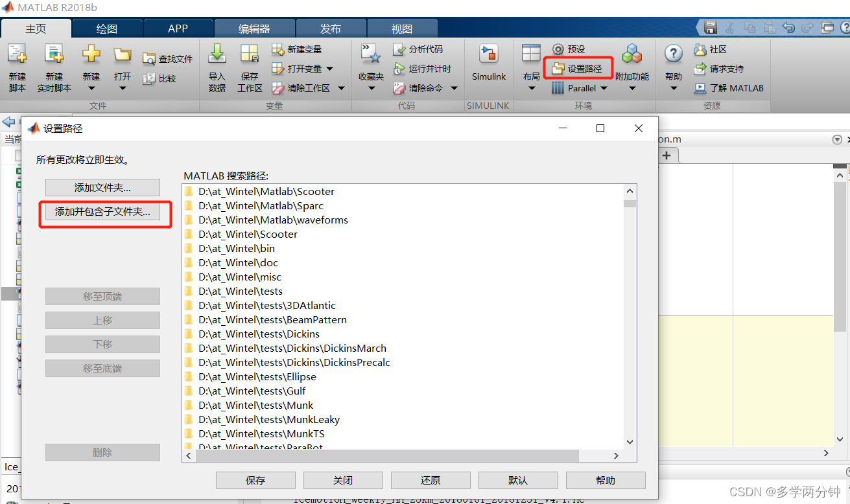Click the Compare (比较) tool

click(159, 78)
